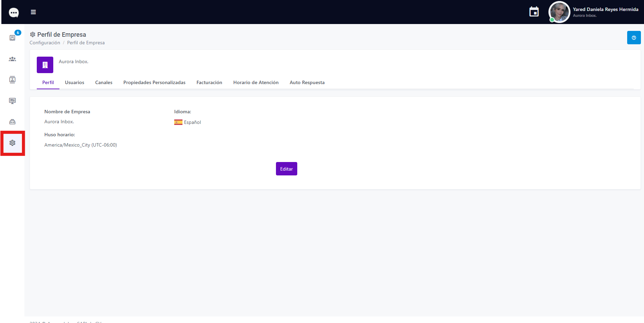Viewport: 644px width, 323px height.
Task: Click the Aurora Inbox. company name value
Action: [59, 122]
